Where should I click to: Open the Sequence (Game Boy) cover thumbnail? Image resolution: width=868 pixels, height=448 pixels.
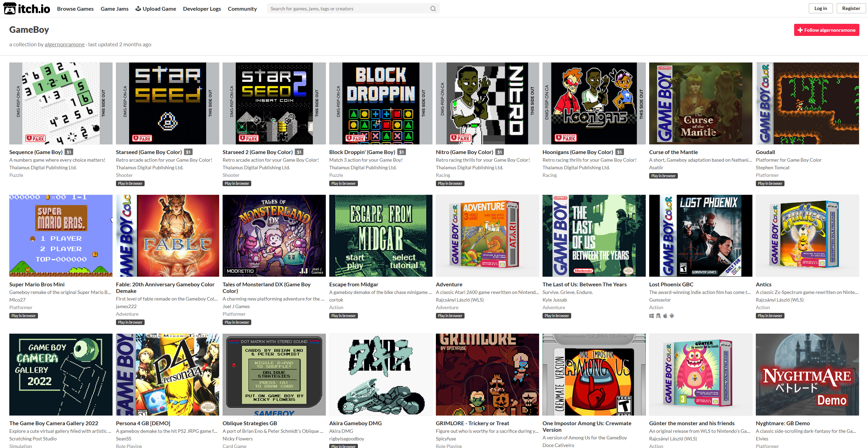click(61, 103)
